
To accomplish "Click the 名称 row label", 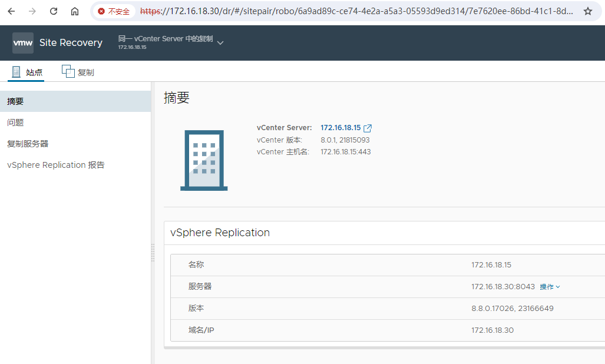I will 196,264.
